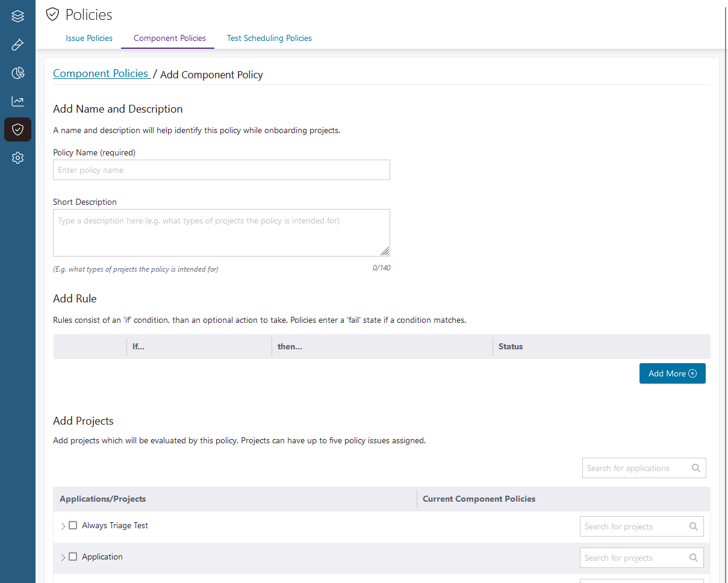
Task: Click the layers stack icon in sidebar
Action: tap(17, 16)
